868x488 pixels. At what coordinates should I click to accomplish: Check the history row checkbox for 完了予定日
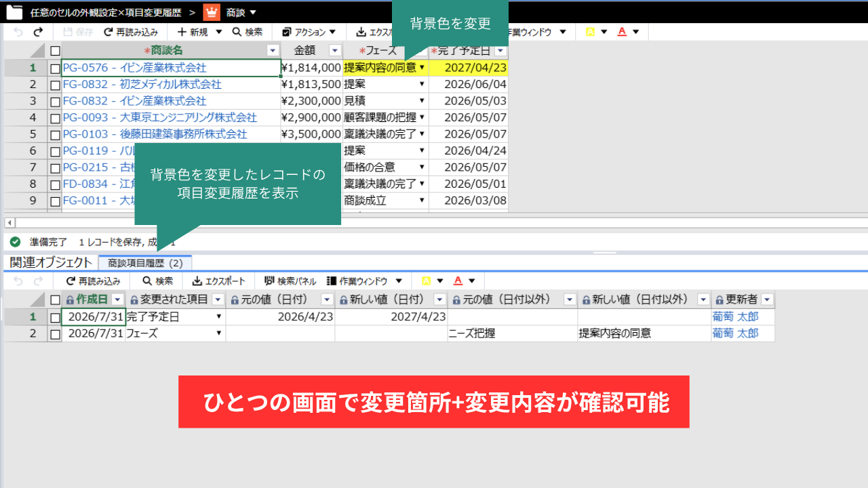click(55, 317)
